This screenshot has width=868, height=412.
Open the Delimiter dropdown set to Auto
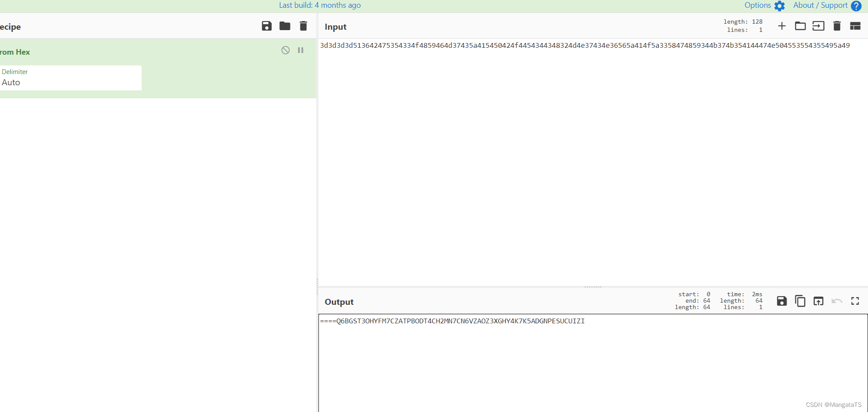coord(71,78)
